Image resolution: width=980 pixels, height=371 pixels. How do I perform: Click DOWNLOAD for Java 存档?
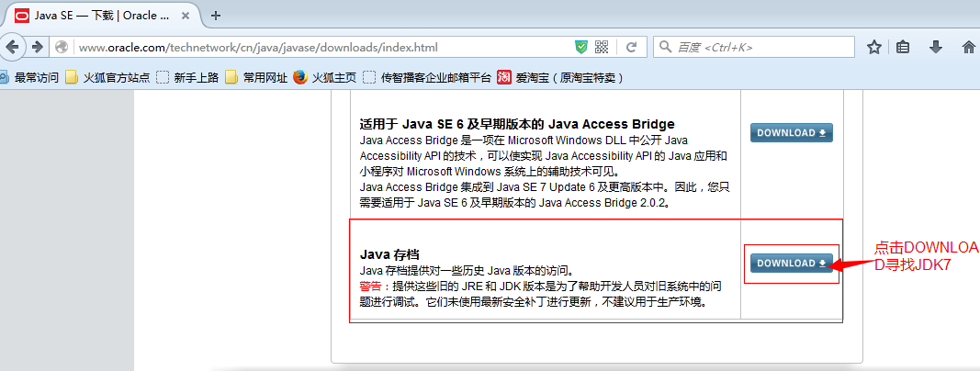(x=791, y=263)
